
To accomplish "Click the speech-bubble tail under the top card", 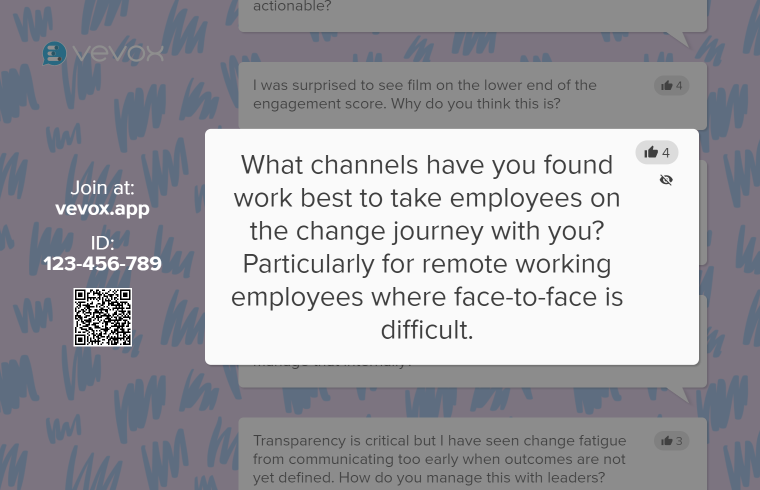I will click(x=679, y=39).
